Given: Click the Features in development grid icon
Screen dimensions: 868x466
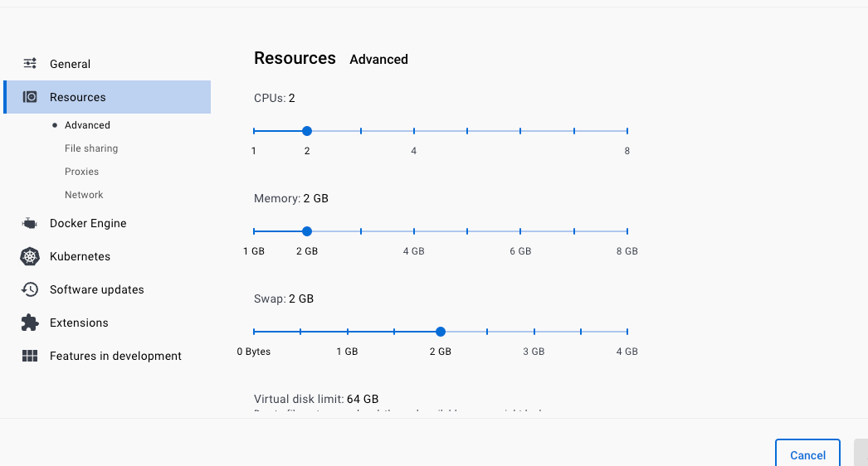Looking at the screenshot, I should pyautogui.click(x=30, y=356).
